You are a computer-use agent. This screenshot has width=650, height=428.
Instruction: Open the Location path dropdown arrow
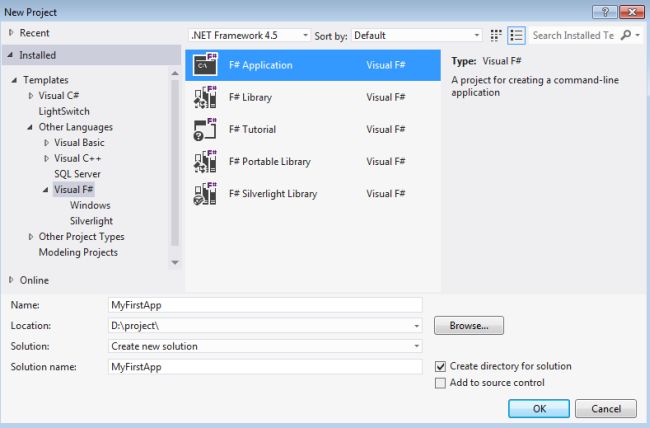(x=417, y=326)
